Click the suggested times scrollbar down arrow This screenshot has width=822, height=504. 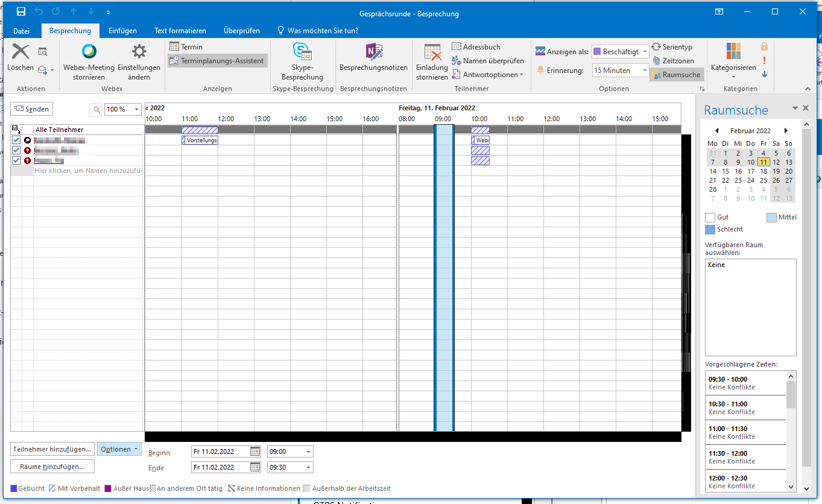pos(791,487)
